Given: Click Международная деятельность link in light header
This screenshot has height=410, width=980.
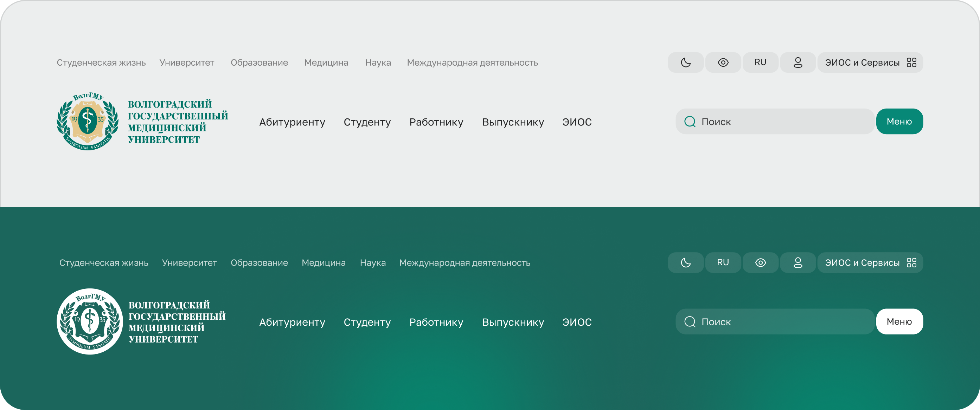Looking at the screenshot, I should pyautogui.click(x=472, y=63).
